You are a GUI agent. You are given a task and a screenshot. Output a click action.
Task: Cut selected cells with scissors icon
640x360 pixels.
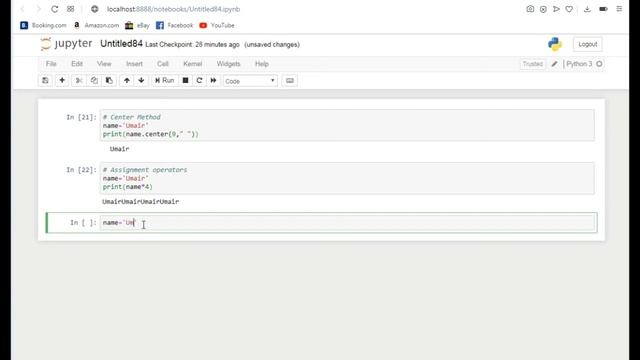(79, 80)
